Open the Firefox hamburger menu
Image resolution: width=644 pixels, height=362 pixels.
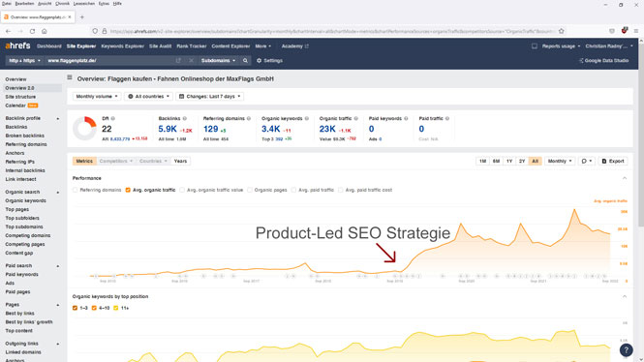click(x=636, y=31)
